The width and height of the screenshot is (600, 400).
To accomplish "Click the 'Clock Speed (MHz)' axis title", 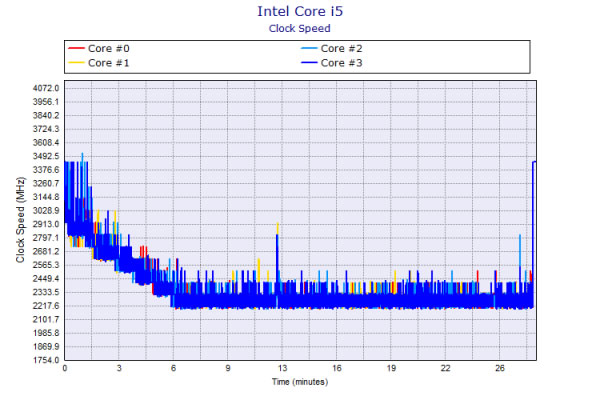I will point(20,220).
